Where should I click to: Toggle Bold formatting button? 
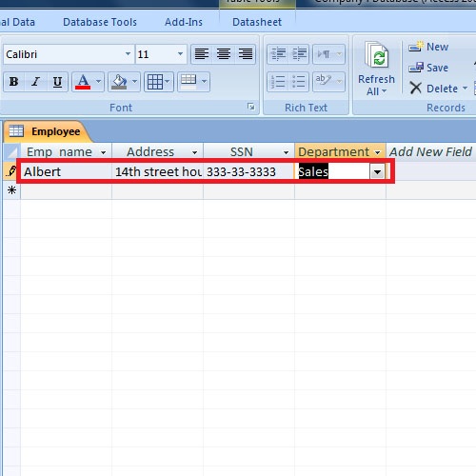point(14,82)
